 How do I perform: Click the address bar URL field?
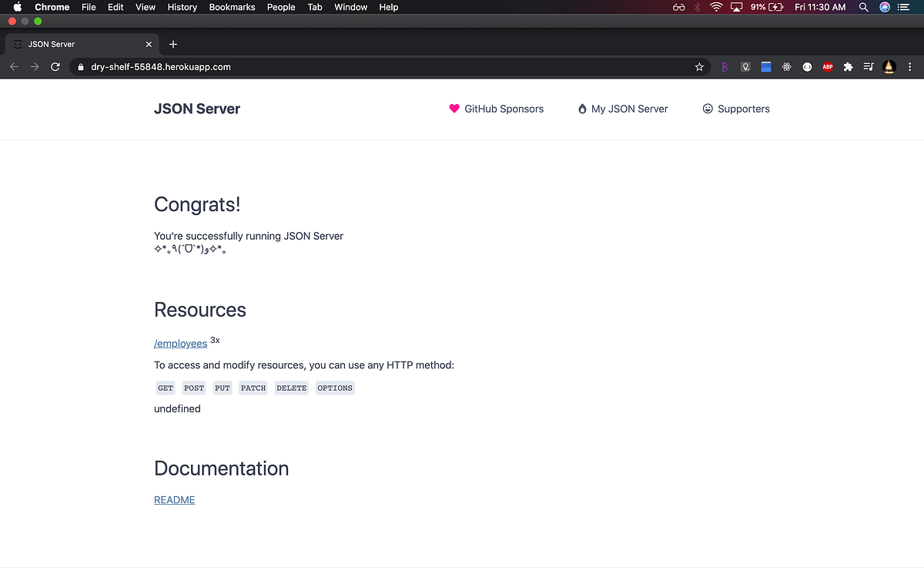385,67
